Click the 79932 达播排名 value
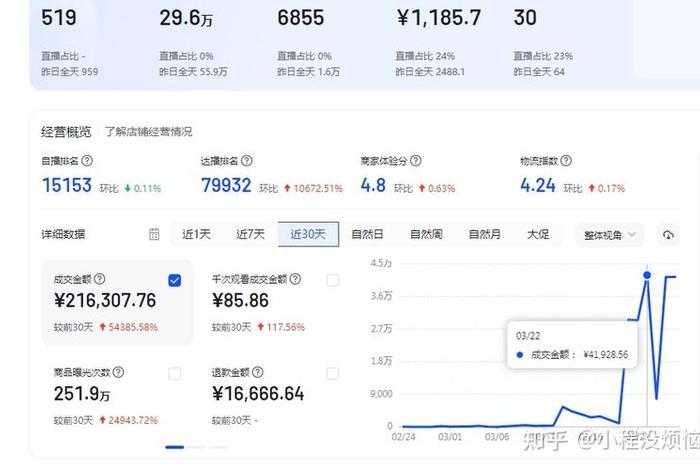The image size is (700, 470). click(x=226, y=185)
